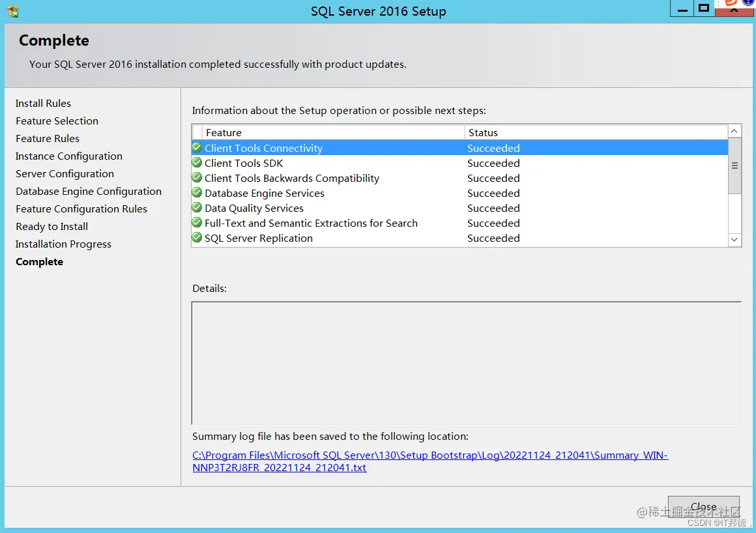The height and width of the screenshot is (533, 756).
Task: Click green check icon beside Data Quality Services
Action: 197,207
